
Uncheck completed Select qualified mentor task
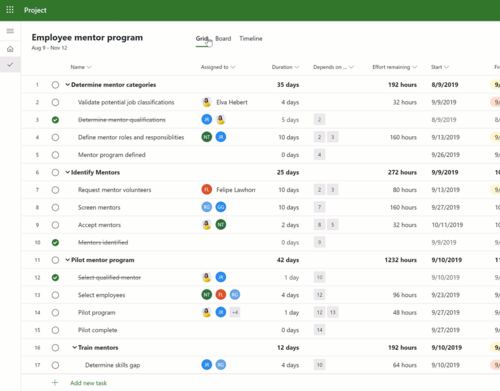(x=55, y=277)
